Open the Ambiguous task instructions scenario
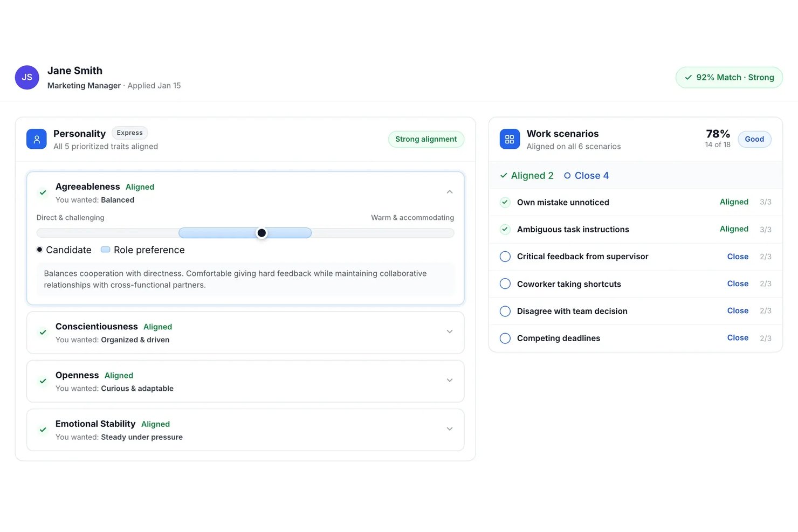 (x=635, y=229)
